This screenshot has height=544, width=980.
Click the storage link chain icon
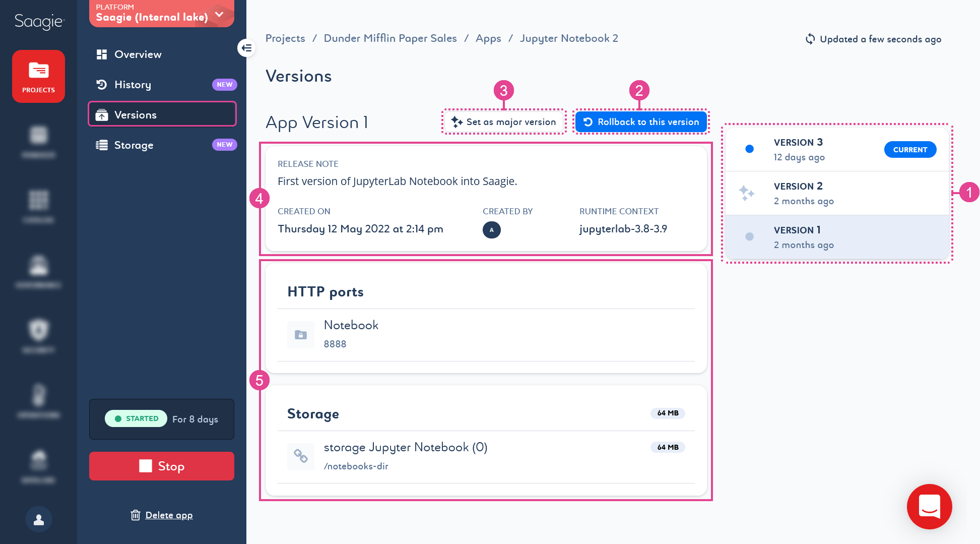301,456
